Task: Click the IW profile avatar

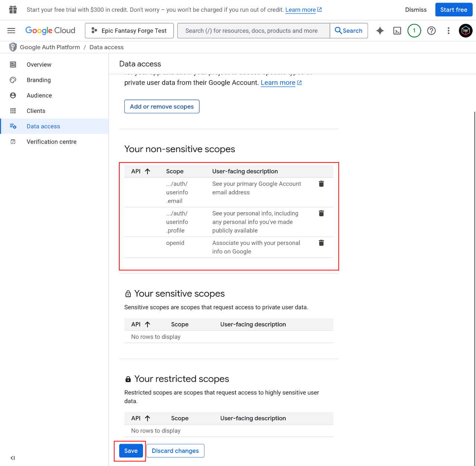Action: tap(465, 31)
